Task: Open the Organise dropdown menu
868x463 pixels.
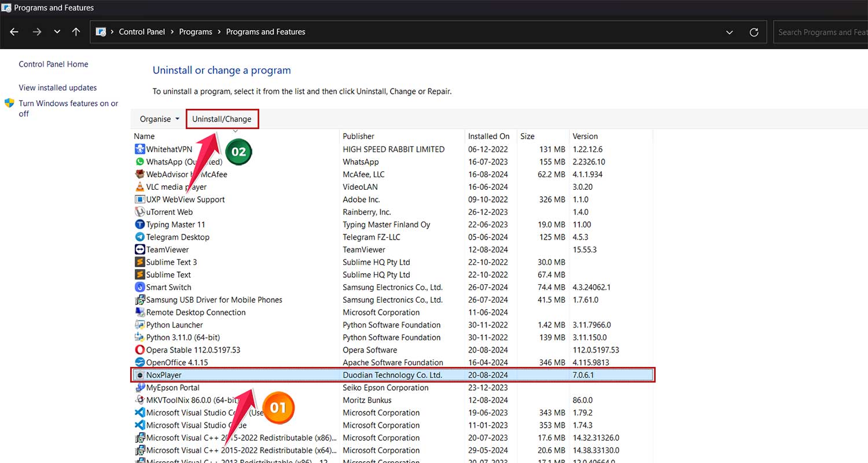Action: 158,119
